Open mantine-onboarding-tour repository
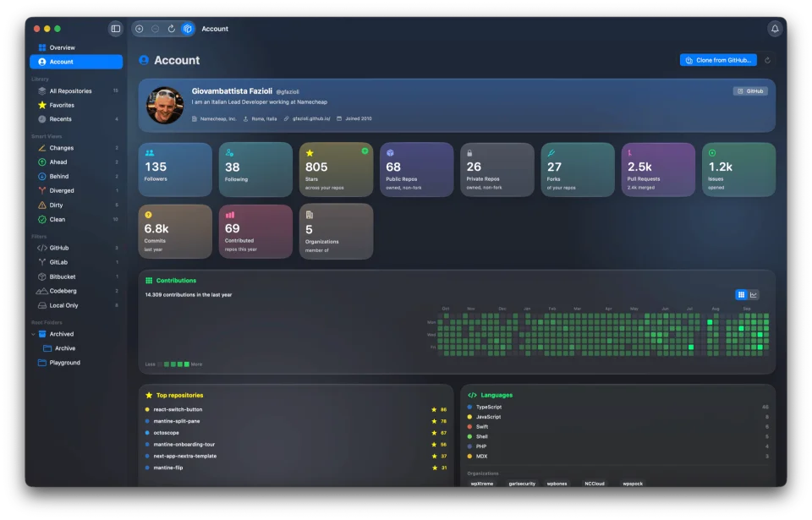The width and height of the screenshot is (812, 520). pyautogui.click(x=296, y=445)
